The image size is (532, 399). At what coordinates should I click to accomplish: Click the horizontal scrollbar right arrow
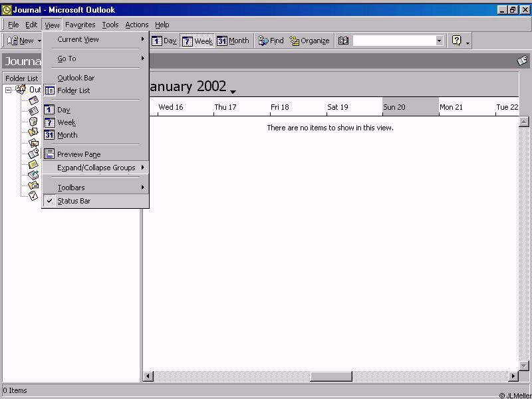tap(513, 376)
